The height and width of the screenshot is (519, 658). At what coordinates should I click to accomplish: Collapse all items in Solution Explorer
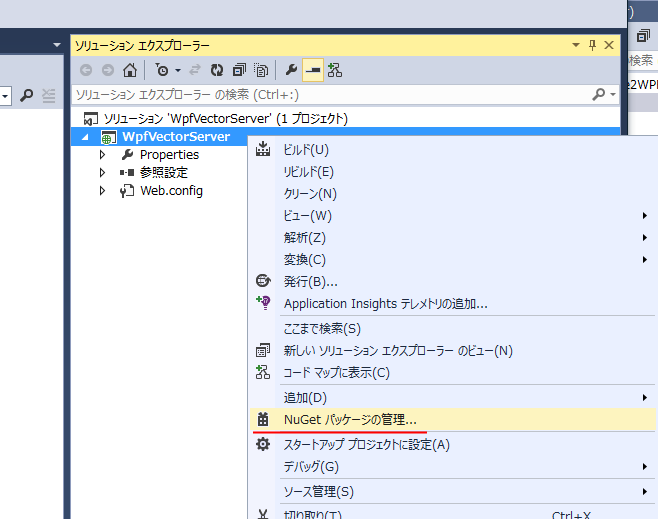pos(239,70)
